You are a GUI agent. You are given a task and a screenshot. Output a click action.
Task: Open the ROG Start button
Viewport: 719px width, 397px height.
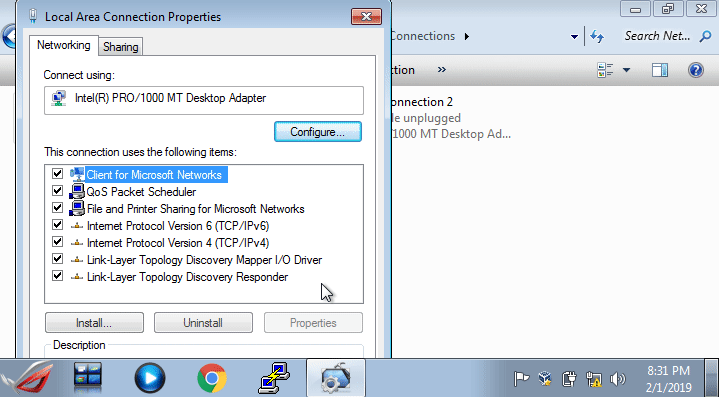pyautogui.click(x=28, y=378)
